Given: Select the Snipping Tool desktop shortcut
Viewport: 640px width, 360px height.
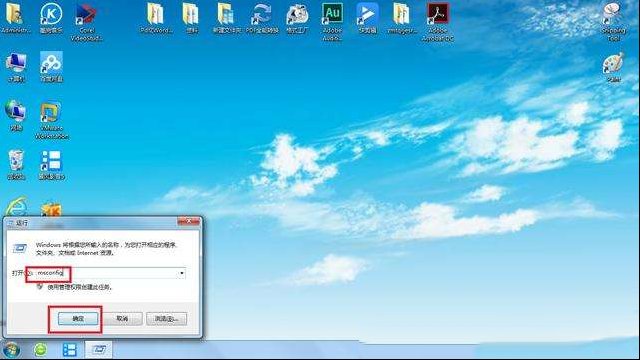Looking at the screenshot, I should coord(613,21).
